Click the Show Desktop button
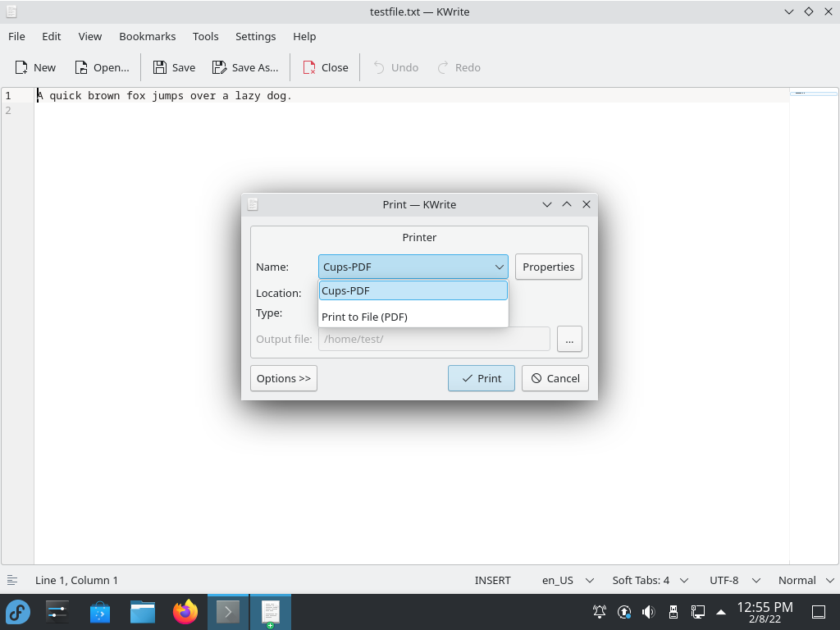Viewport: 840px width, 630px height. [819, 612]
